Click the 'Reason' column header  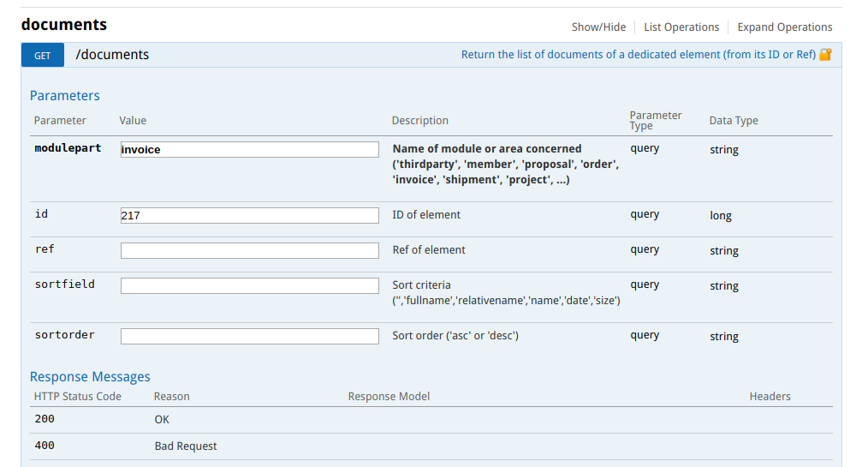click(171, 396)
